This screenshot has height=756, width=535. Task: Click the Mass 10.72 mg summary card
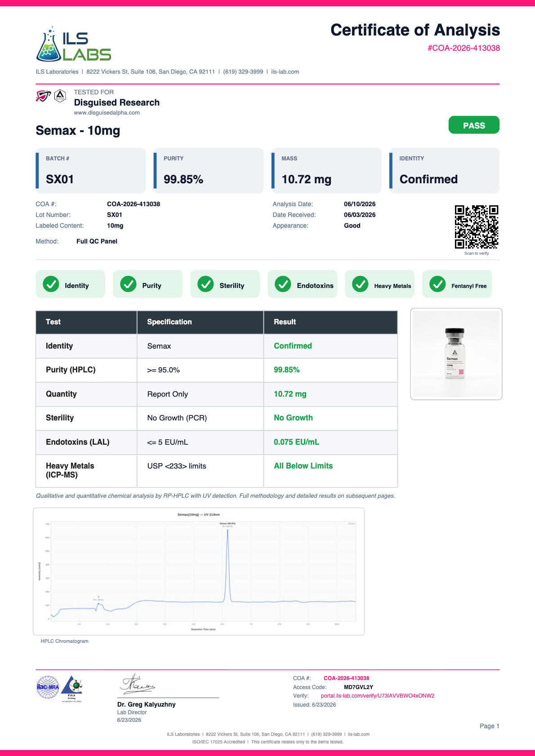(x=326, y=171)
